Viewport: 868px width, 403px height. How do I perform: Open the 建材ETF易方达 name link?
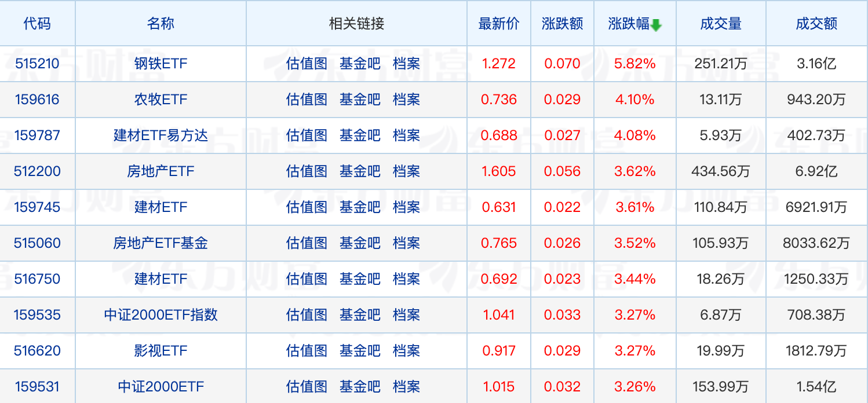pyautogui.click(x=161, y=135)
